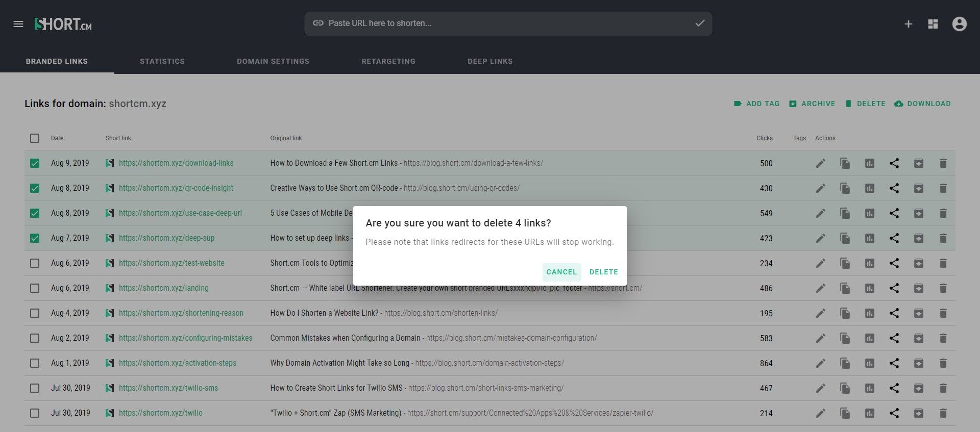This screenshot has width=980, height=432.
Task: Select the 864 clicks value
Action: coord(766,363)
